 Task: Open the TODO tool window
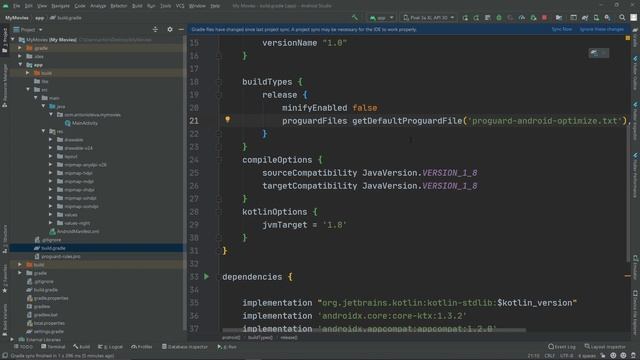click(x=23, y=347)
